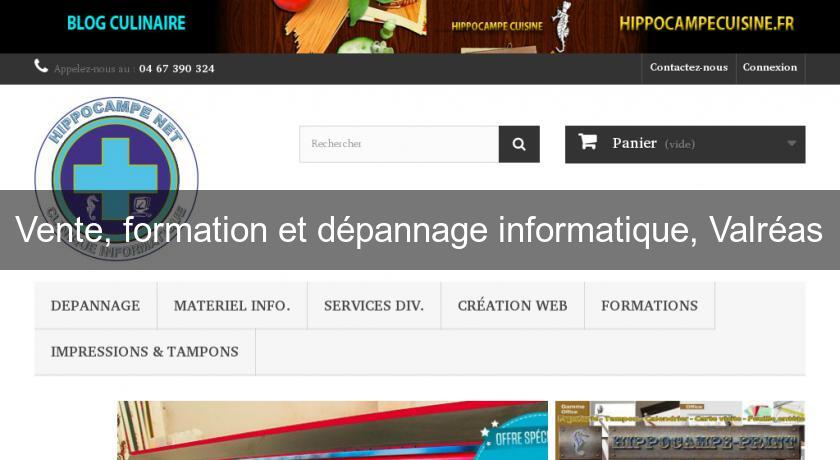Click the magnifier search button

[519, 144]
